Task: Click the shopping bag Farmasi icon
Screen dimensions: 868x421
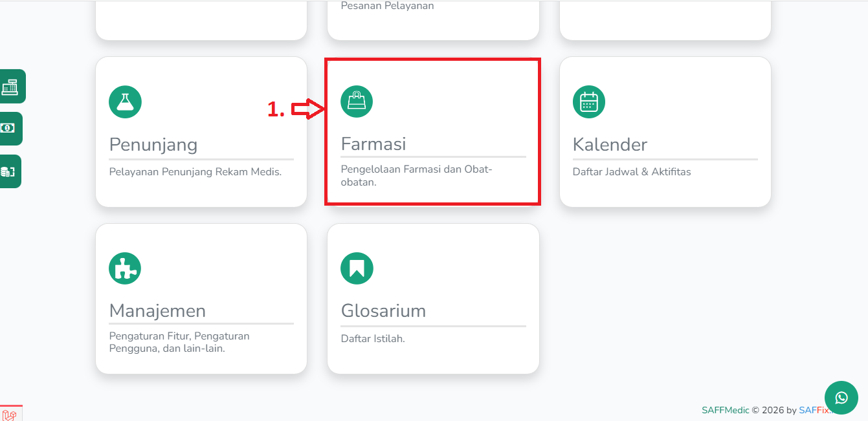Action: pyautogui.click(x=357, y=101)
